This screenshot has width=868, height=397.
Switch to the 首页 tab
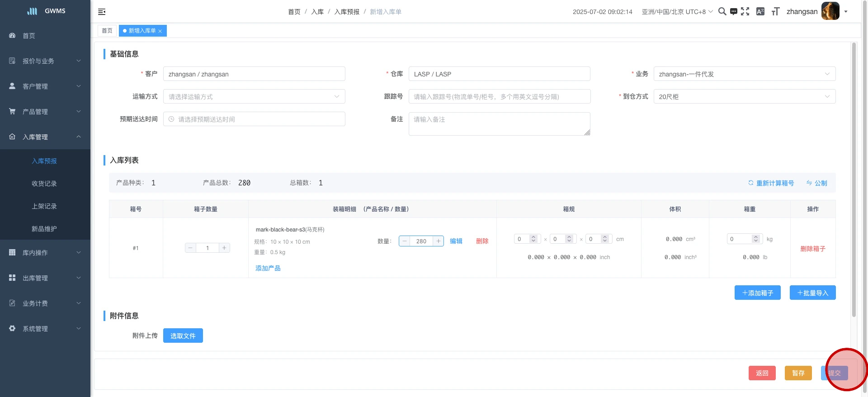tap(107, 31)
